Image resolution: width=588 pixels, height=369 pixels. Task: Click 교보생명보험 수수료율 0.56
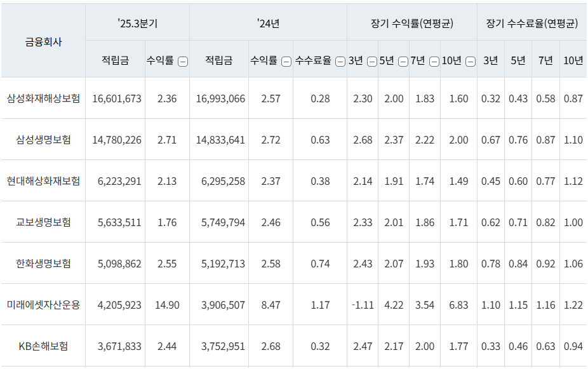coord(320,222)
